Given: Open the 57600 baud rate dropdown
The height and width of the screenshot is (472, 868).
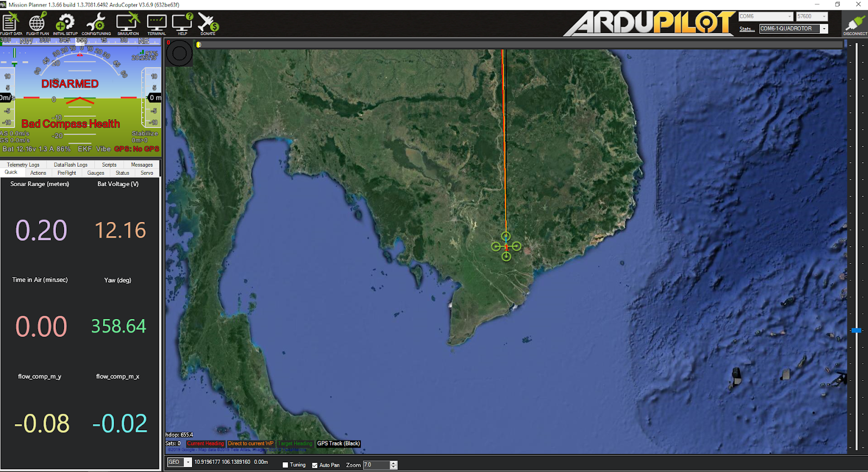Looking at the screenshot, I should click(x=812, y=16).
